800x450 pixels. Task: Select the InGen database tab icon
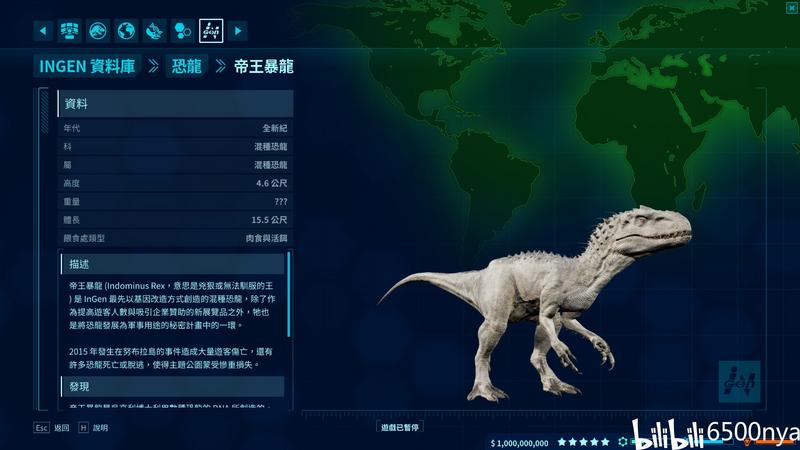211,31
